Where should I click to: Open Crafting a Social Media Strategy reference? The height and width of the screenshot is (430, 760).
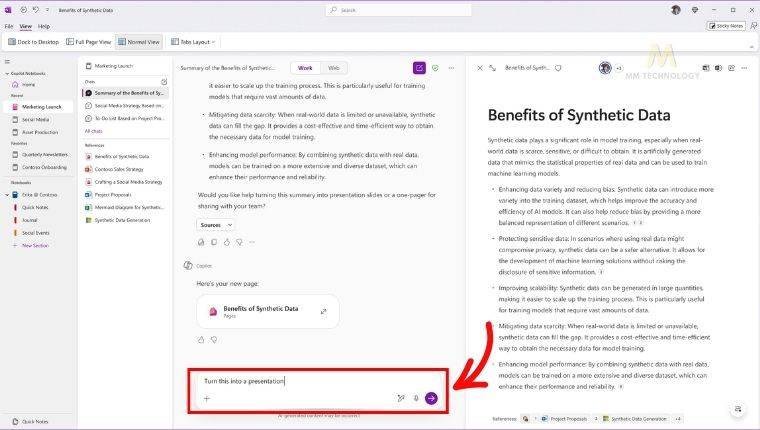point(124,182)
